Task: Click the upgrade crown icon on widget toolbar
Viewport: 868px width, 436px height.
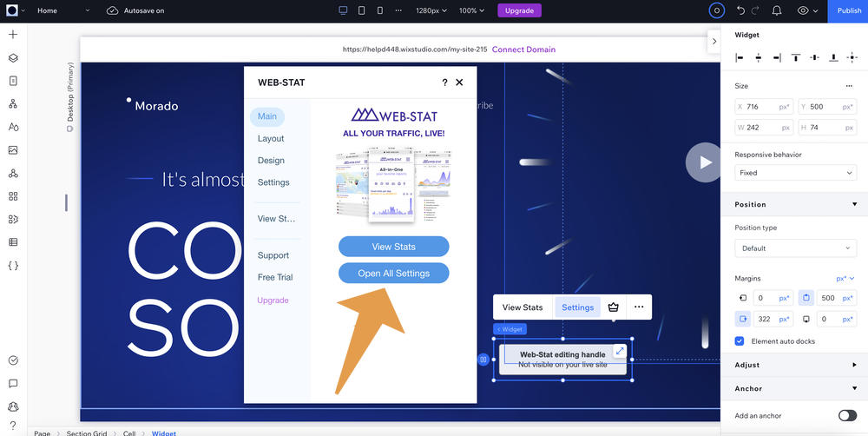Action: [613, 307]
